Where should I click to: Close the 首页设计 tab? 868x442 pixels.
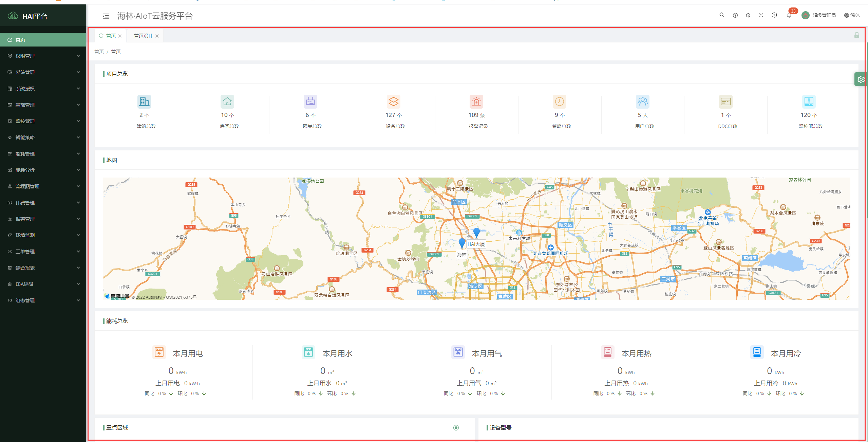coord(157,36)
